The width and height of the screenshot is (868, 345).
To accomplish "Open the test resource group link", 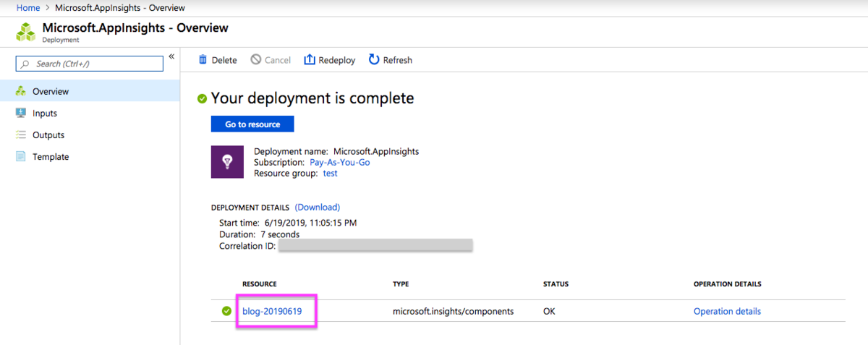I will pos(330,173).
